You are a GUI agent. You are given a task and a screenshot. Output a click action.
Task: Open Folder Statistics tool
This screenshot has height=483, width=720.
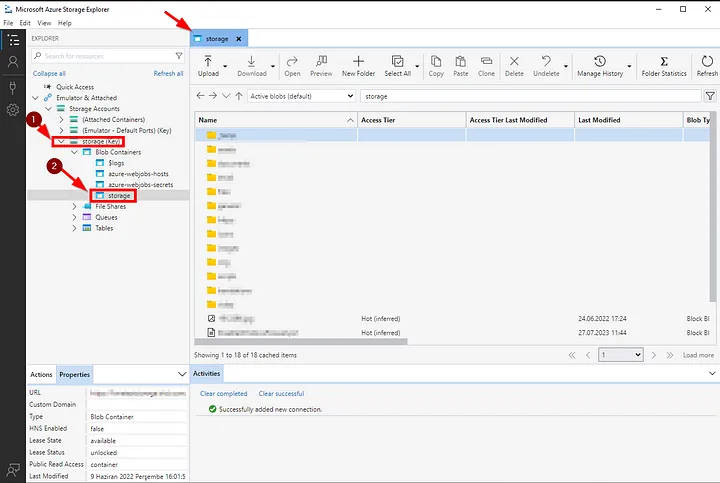tap(664, 63)
